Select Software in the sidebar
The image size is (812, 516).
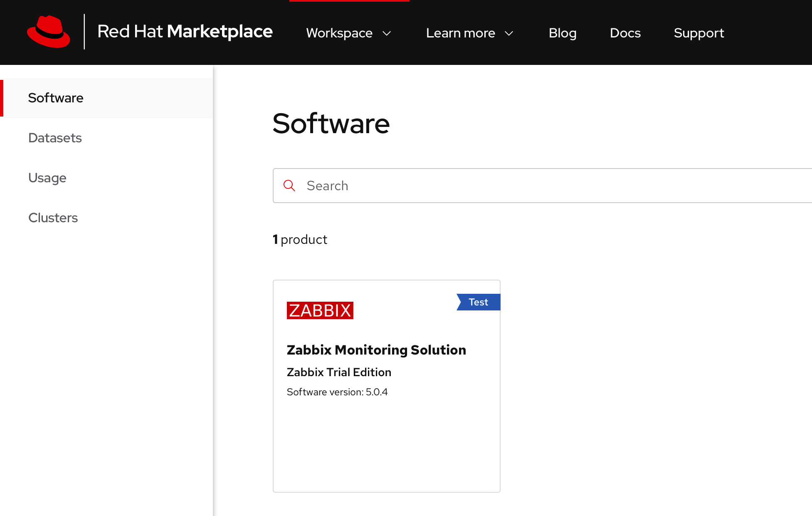click(x=106, y=98)
